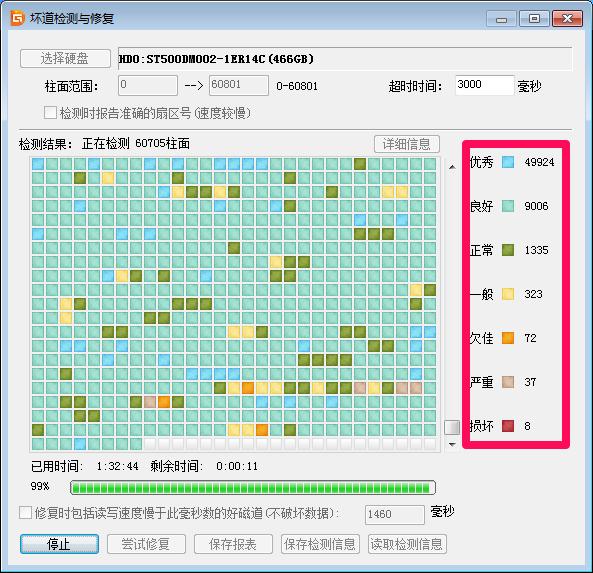Click the teal 良好 legend color square
This screenshot has width=593, height=573.
508,206
